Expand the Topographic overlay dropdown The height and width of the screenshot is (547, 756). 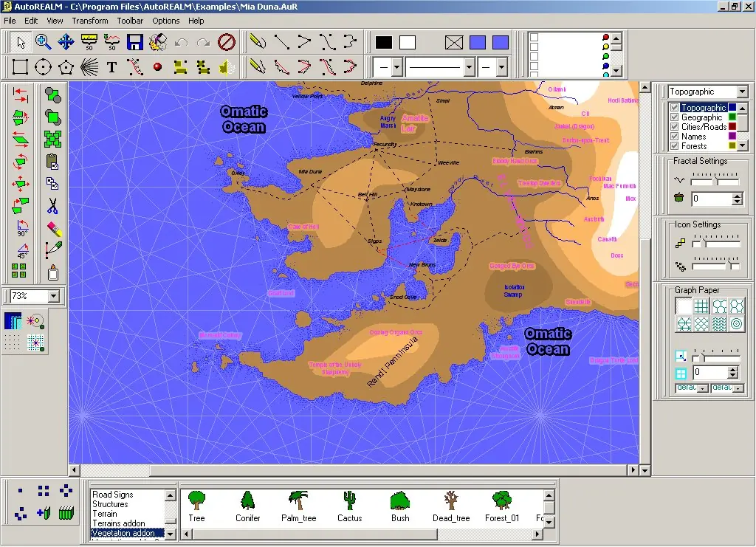click(741, 92)
